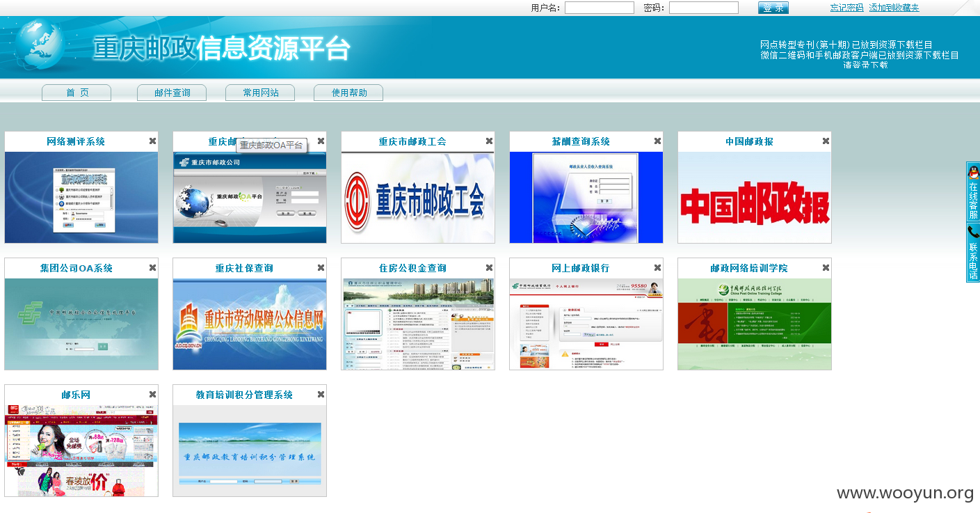
Task: Close the 重庆市邮政工会 card
Action: click(x=489, y=141)
